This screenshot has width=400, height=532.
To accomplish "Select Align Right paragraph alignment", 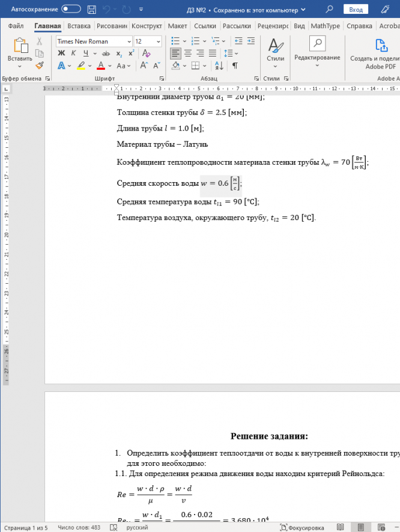I will point(200,54).
